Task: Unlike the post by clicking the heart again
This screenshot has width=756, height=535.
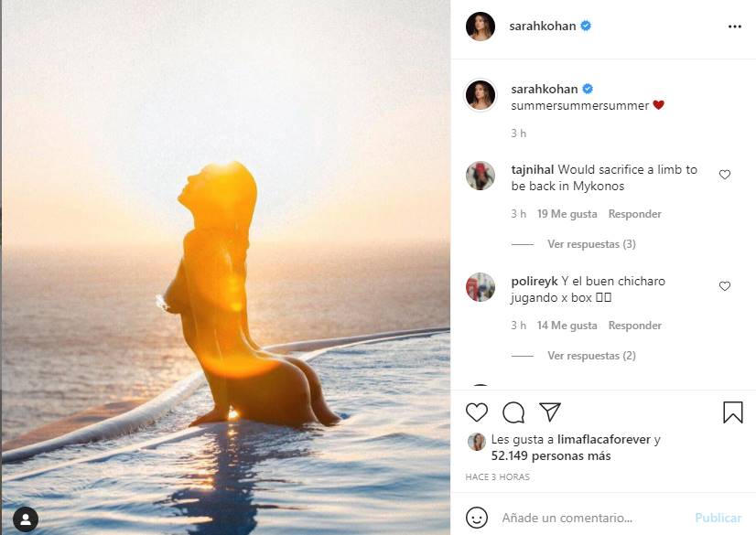Action: [476, 412]
